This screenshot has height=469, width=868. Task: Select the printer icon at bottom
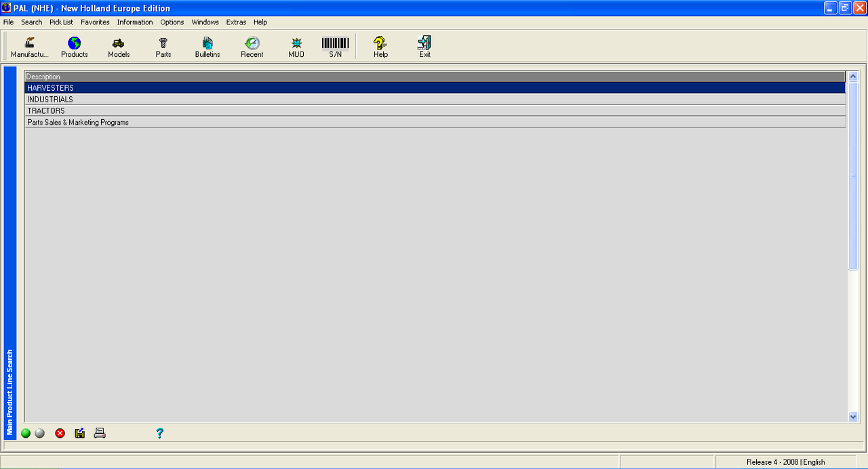point(100,433)
